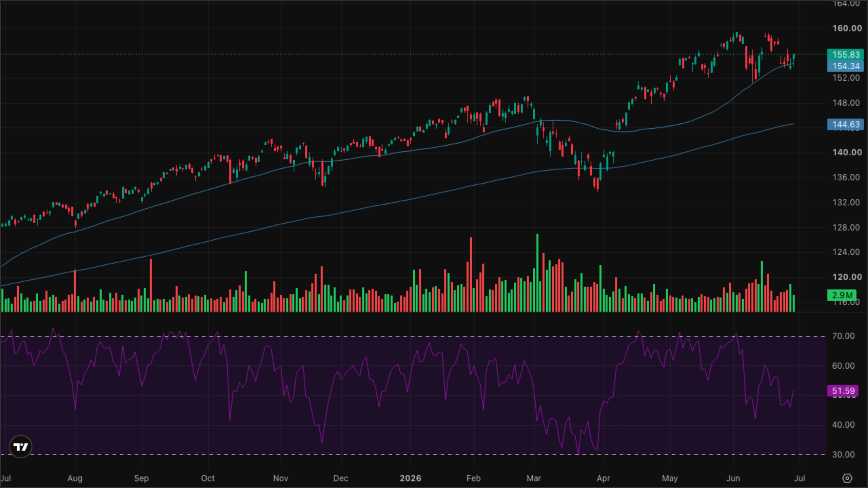Click the May label on time axis

[x=670, y=478]
